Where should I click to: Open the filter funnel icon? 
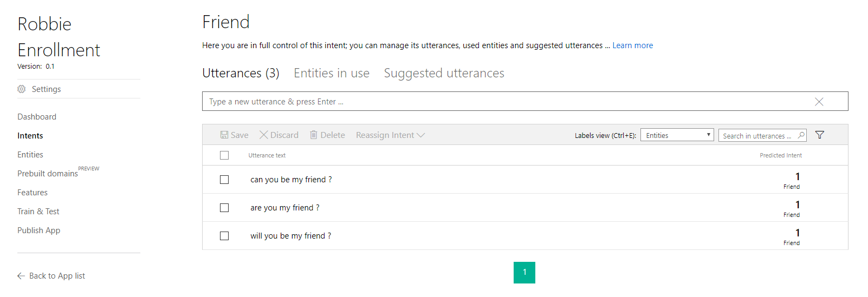(820, 135)
